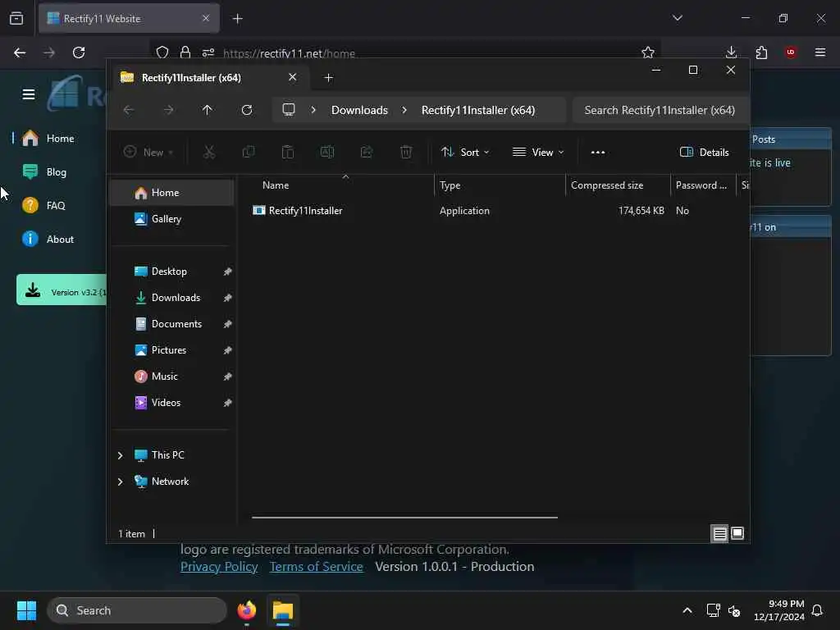Open the Privacy Policy link
This screenshot has height=630, width=840.
[219, 567]
